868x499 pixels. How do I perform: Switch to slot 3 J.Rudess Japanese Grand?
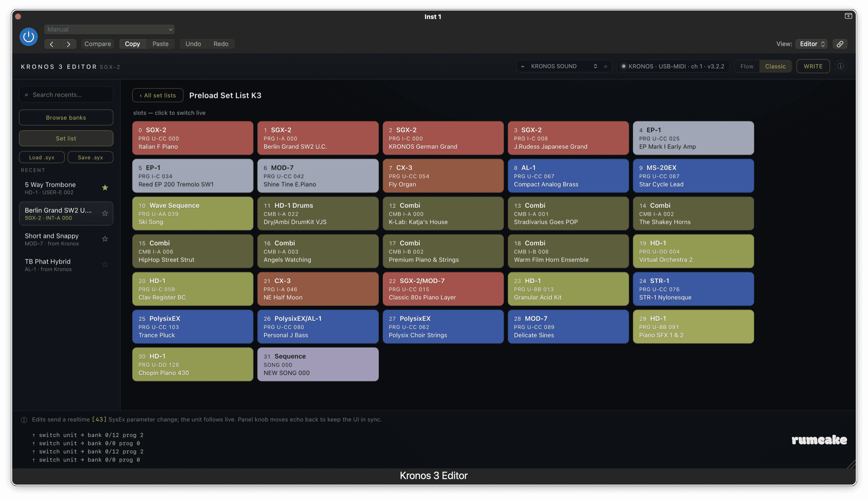coord(568,138)
